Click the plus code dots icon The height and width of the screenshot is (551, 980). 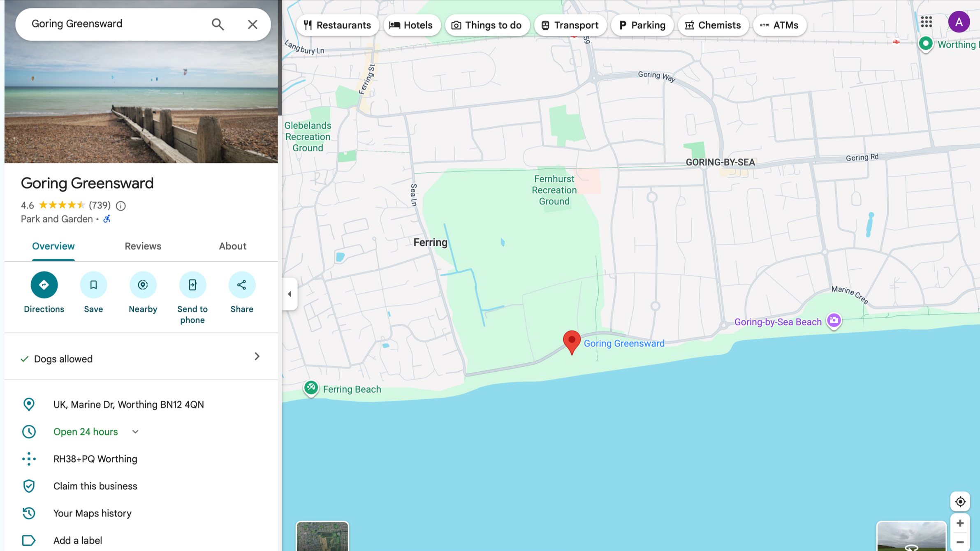click(x=29, y=459)
